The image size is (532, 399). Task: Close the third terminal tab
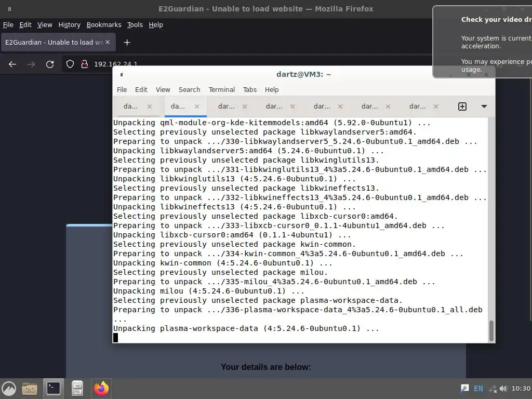244,107
